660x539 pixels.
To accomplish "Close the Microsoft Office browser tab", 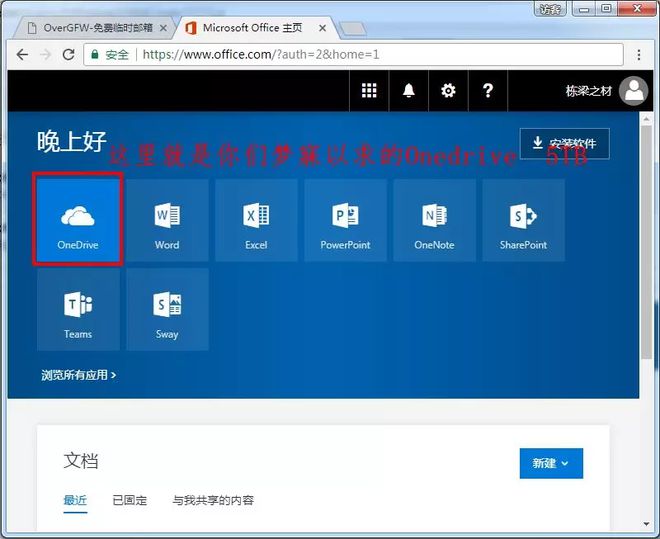I will (x=322, y=28).
